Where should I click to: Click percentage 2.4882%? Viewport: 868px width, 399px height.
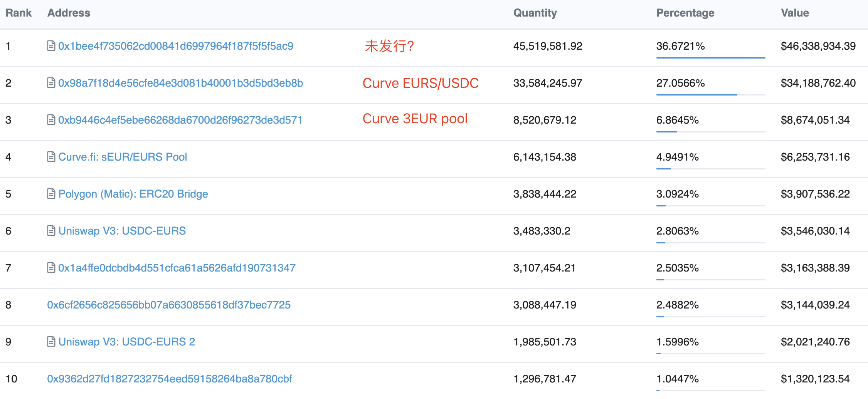[x=677, y=305]
